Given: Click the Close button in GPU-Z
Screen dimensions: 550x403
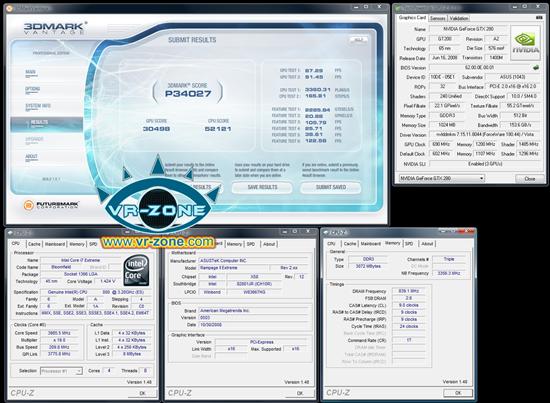Looking at the screenshot, I should pos(530,179).
